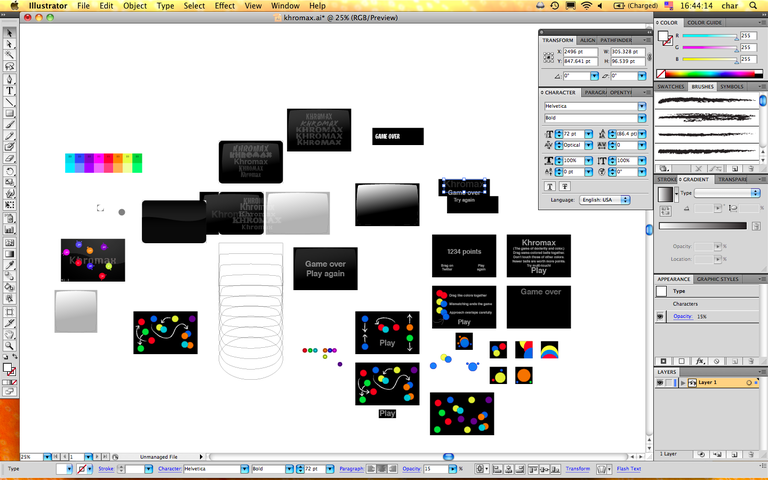Image resolution: width=768 pixels, height=480 pixels.
Task: Select the Column Graph tool
Action: pos(9,230)
